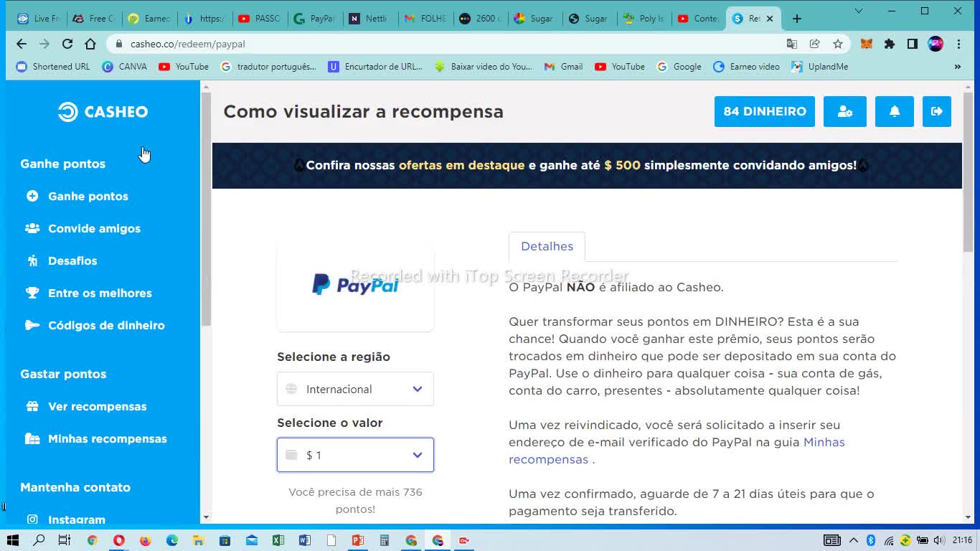Open the tradutor português bookmark
Viewport: 980px width, 551px height.
click(268, 67)
